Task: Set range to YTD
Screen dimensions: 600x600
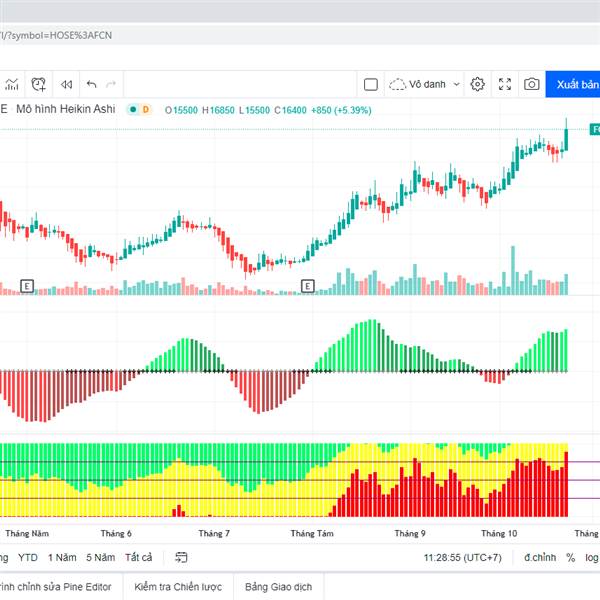Action: click(x=28, y=558)
